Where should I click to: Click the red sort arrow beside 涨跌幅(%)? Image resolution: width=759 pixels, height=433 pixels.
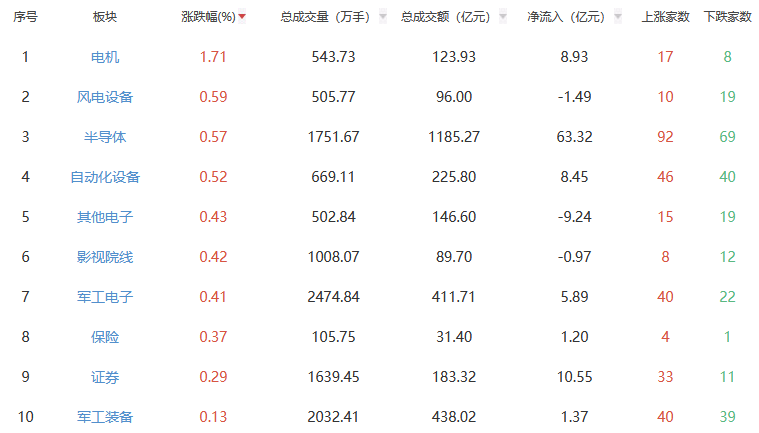click(x=242, y=17)
